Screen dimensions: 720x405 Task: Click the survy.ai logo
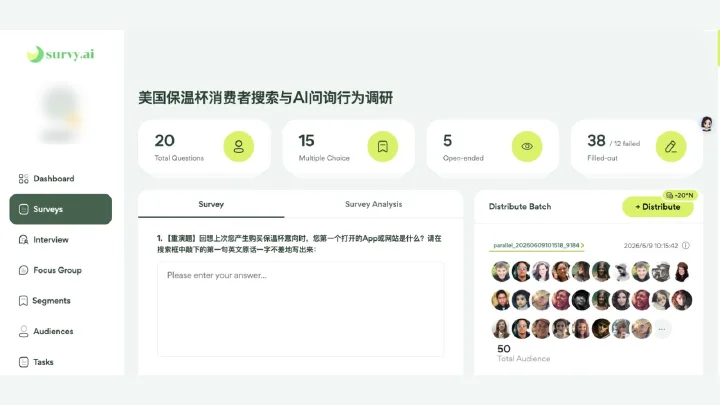(61, 54)
